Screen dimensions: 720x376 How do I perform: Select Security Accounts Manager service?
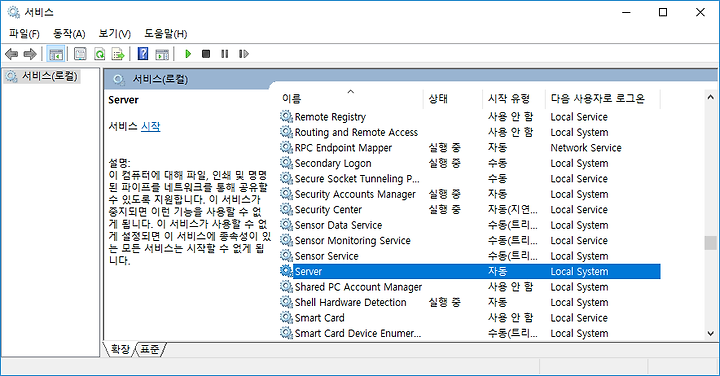point(469,194)
